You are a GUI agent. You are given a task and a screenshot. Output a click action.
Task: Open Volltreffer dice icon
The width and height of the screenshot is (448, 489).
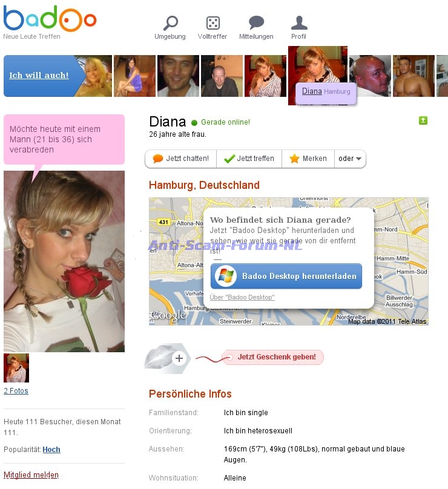click(212, 23)
